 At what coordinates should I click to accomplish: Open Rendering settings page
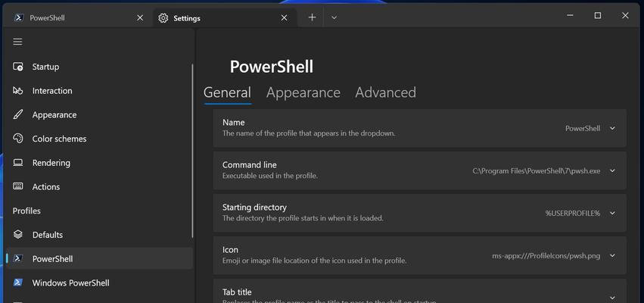pyautogui.click(x=99, y=163)
